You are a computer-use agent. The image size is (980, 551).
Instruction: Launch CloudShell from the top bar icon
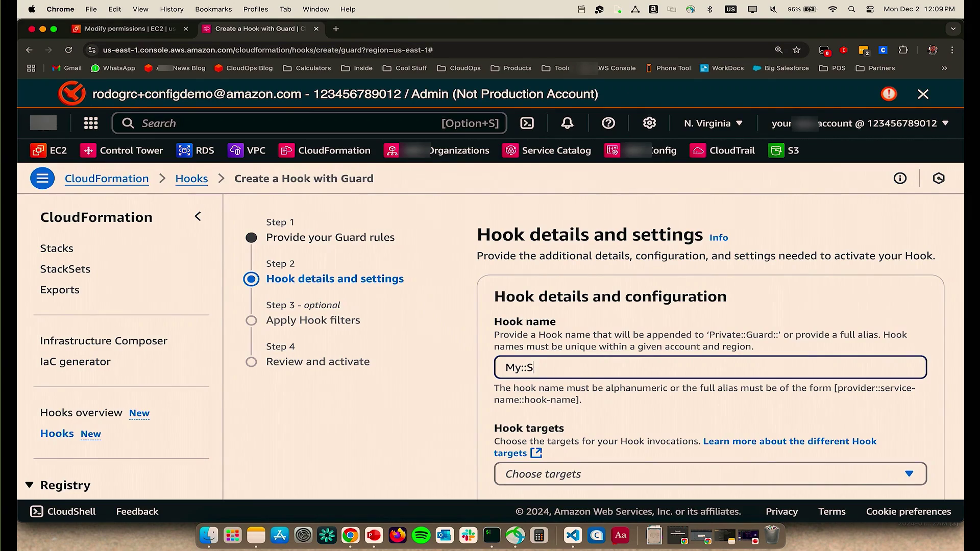point(527,123)
